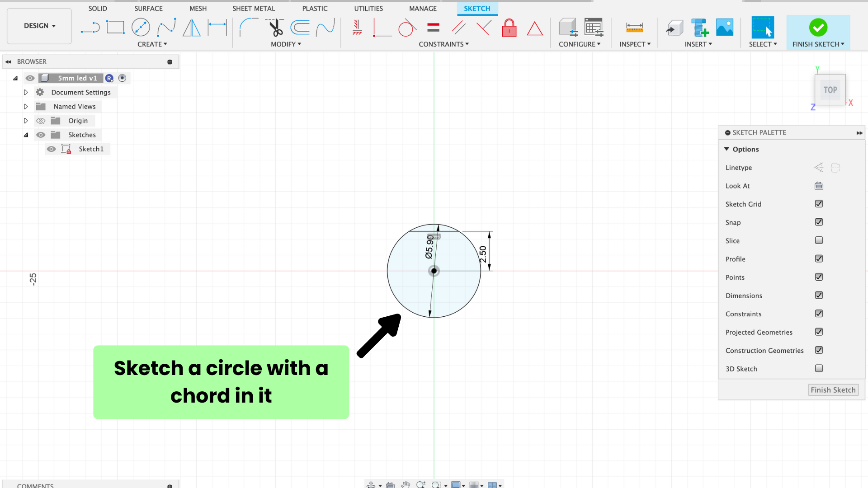Viewport: 868px width, 488px height.
Task: Switch to the UTILITIES tab
Action: point(368,9)
